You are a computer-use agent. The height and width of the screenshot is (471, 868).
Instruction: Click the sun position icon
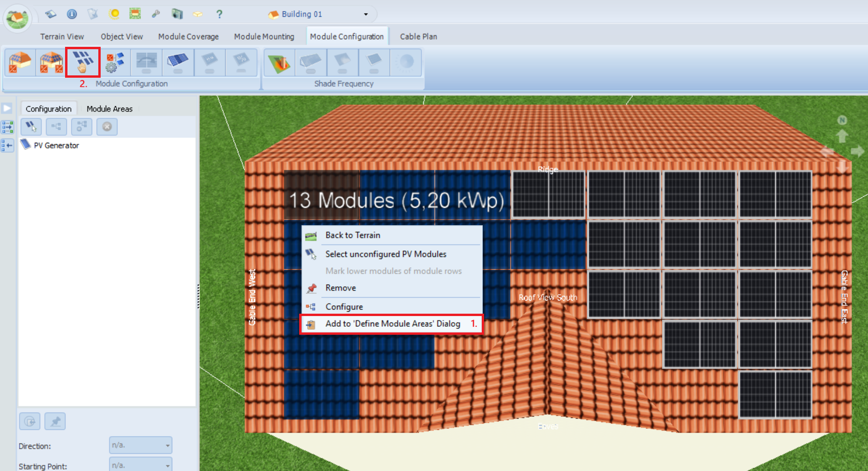pos(114,14)
